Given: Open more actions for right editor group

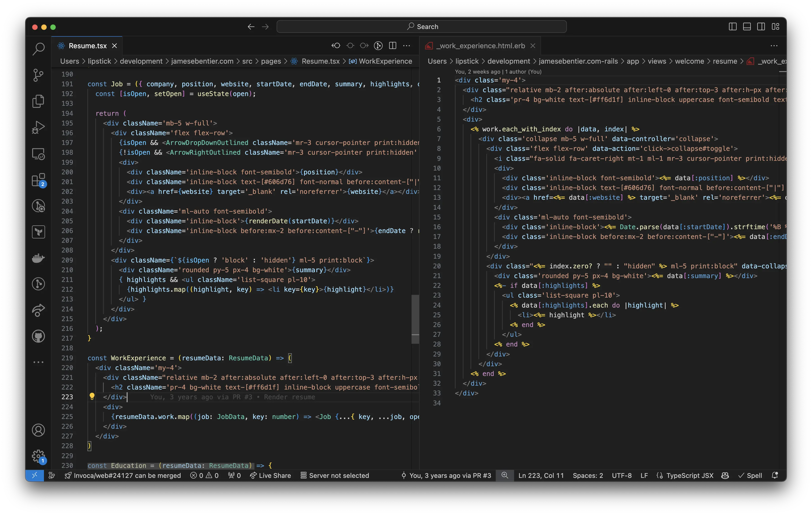Looking at the screenshot, I should (x=774, y=46).
